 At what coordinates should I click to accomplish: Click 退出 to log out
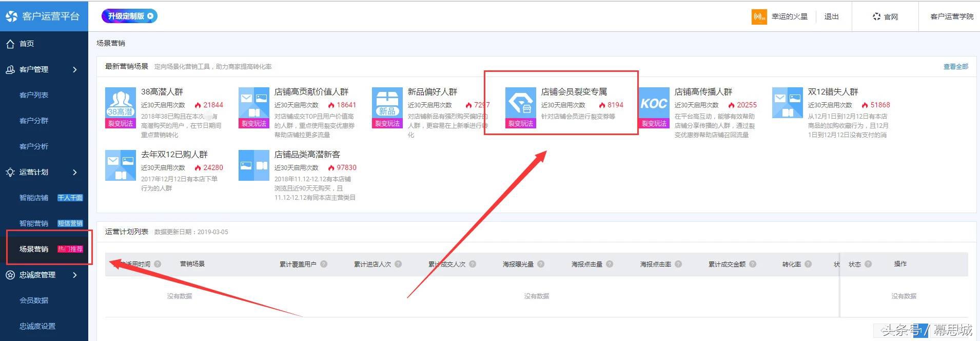pos(831,17)
